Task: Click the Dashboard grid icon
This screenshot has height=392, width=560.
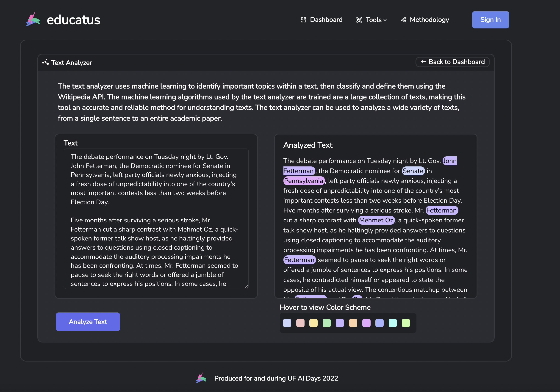Action: point(303,20)
